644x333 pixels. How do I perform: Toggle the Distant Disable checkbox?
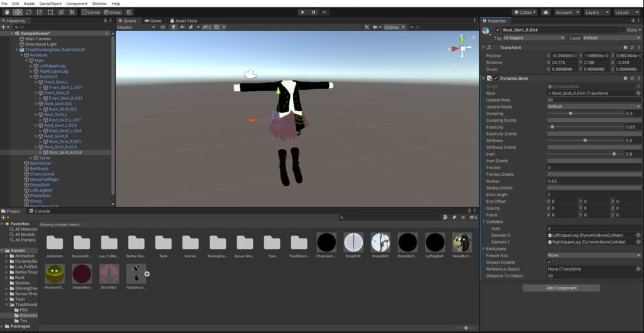click(550, 262)
